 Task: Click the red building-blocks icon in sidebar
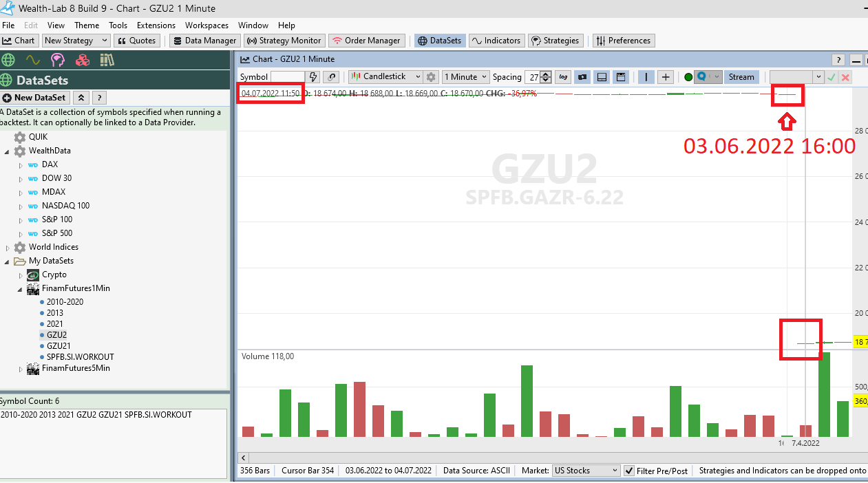coord(82,60)
